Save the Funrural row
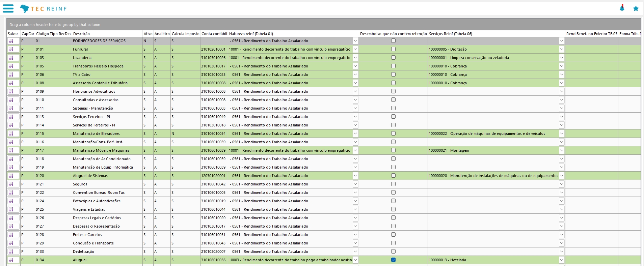The width and height of the screenshot is (644, 266). (x=11, y=49)
